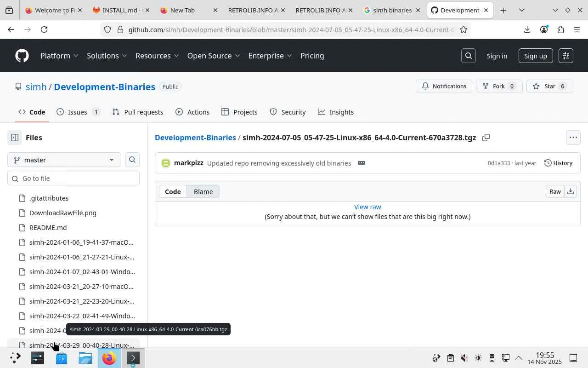Switch to the simh binaries Google tab
The width and height of the screenshot is (588, 368).
[x=393, y=10]
